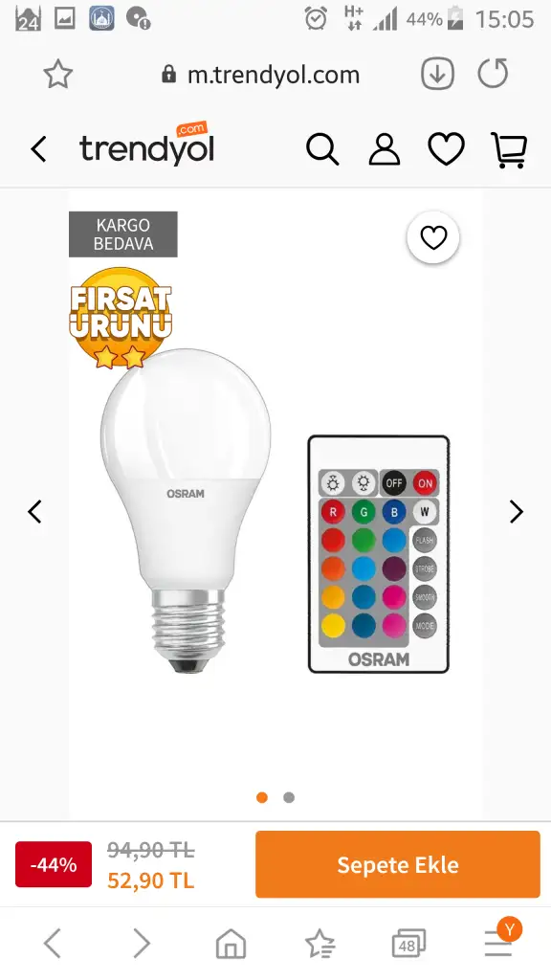Open the trendyol logo link
This screenshot has height=980, width=551.
click(146, 145)
